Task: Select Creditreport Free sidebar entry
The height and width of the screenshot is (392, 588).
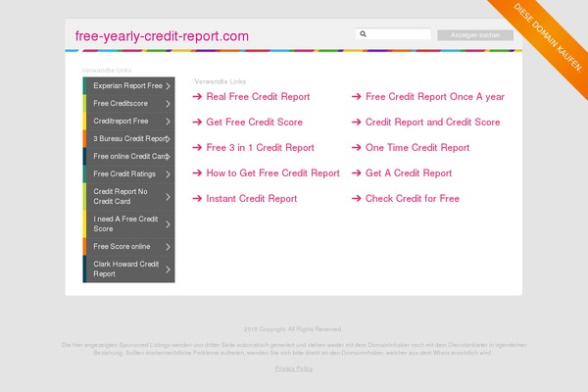Action: click(128, 122)
